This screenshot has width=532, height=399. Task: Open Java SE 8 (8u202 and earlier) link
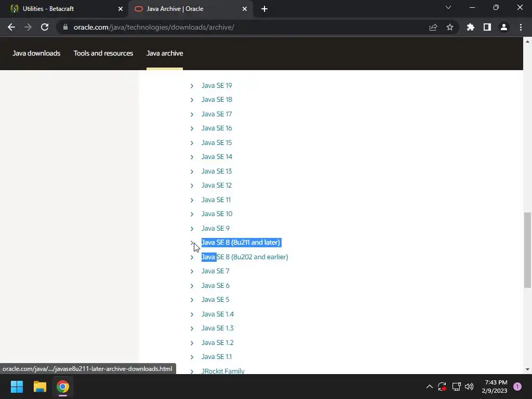pos(245,257)
